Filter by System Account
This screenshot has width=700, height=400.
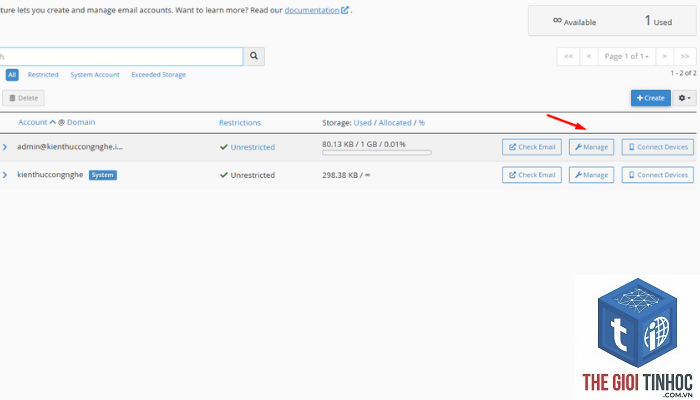pos(95,75)
